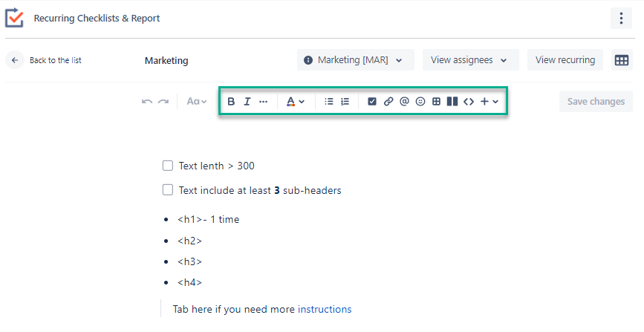This screenshot has width=644, height=332.
Task: Apply italic formatting
Action: pos(247,102)
